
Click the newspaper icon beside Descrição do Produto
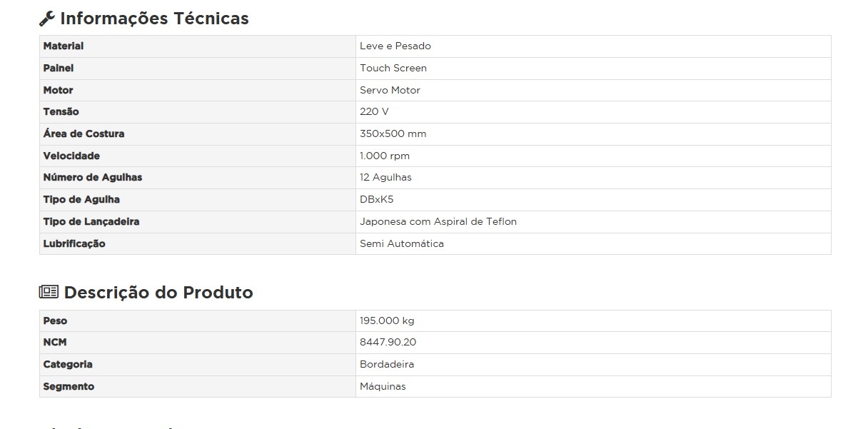[49, 292]
